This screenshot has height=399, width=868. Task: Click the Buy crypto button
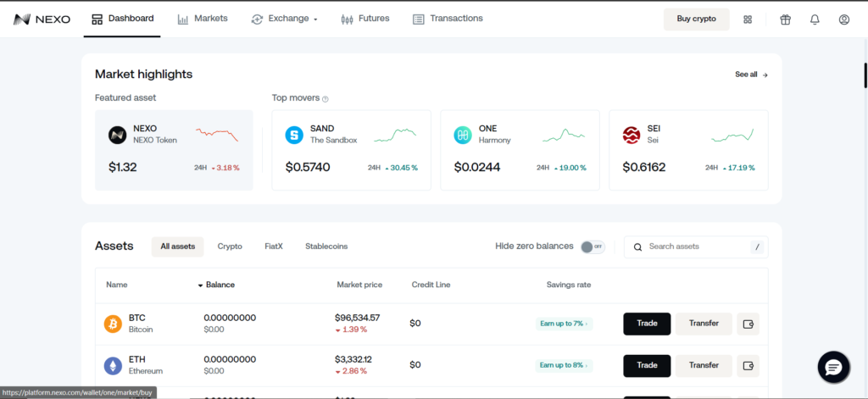pos(697,19)
